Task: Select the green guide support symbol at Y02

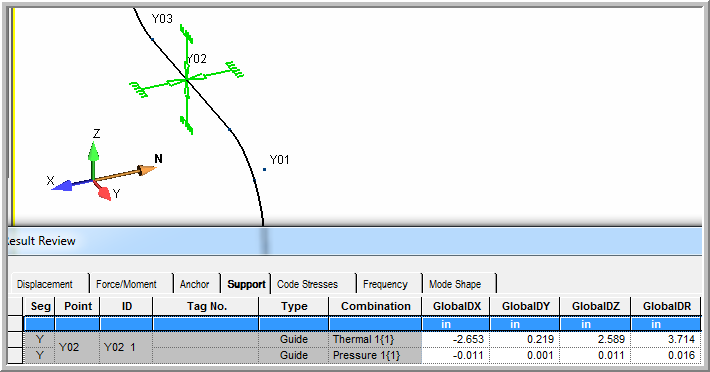Action: pos(187,80)
